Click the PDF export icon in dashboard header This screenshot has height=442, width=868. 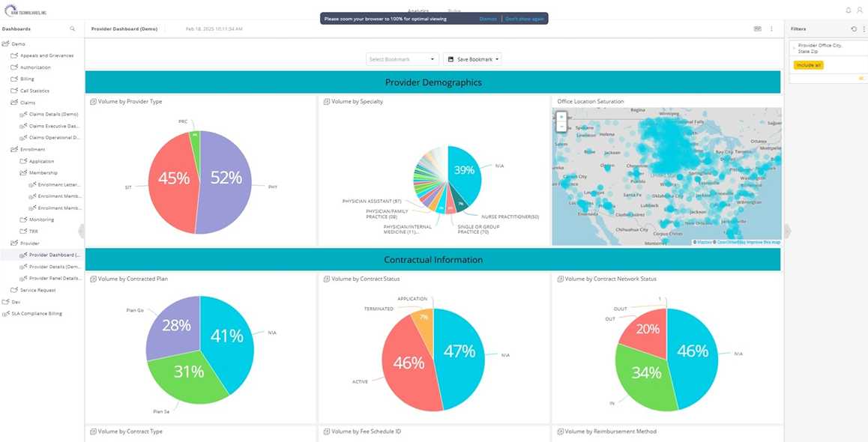coord(758,28)
